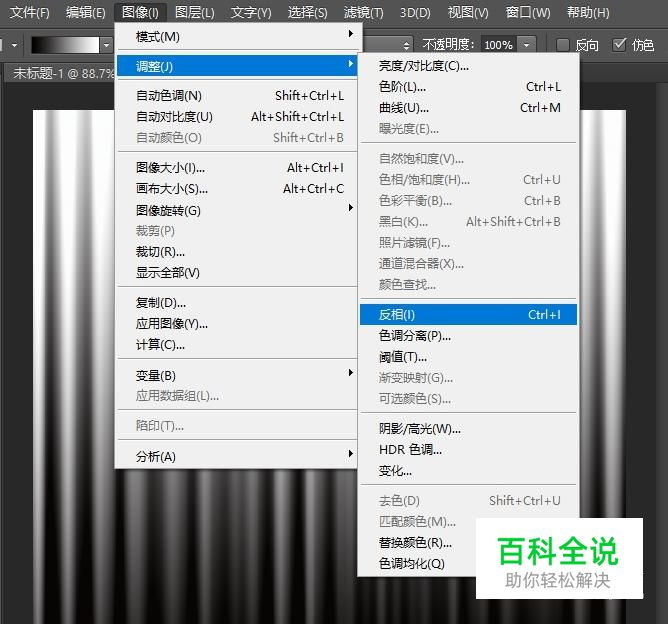Open the 不透明度 dropdown arrow
Screen dimensions: 668x624
pyautogui.click(x=526, y=45)
